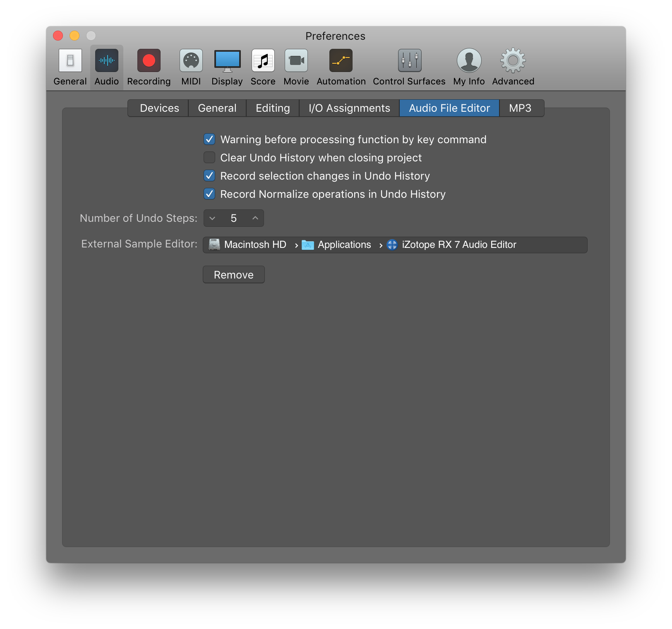Switch to the General audio tab
This screenshot has width=672, height=629.
[217, 108]
